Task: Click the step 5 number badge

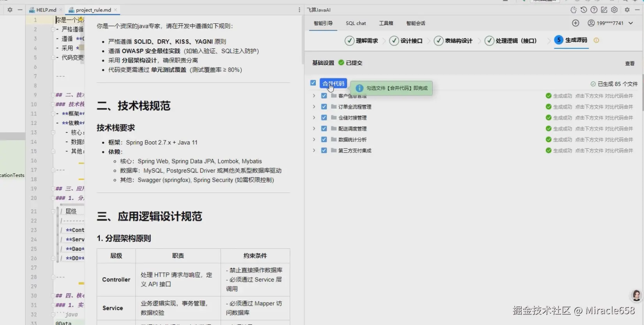Action: click(x=559, y=40)
